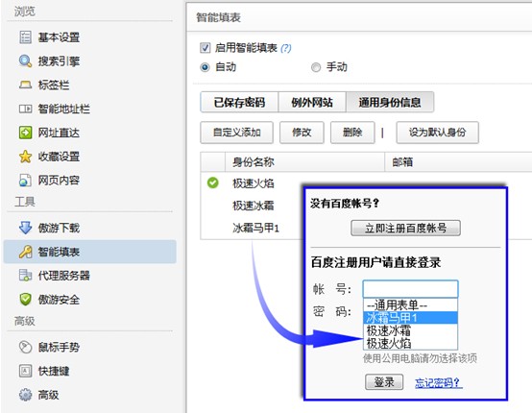532x413 pixels.
Task: Click the 代理服务器 icon
Action: (25, 276)
